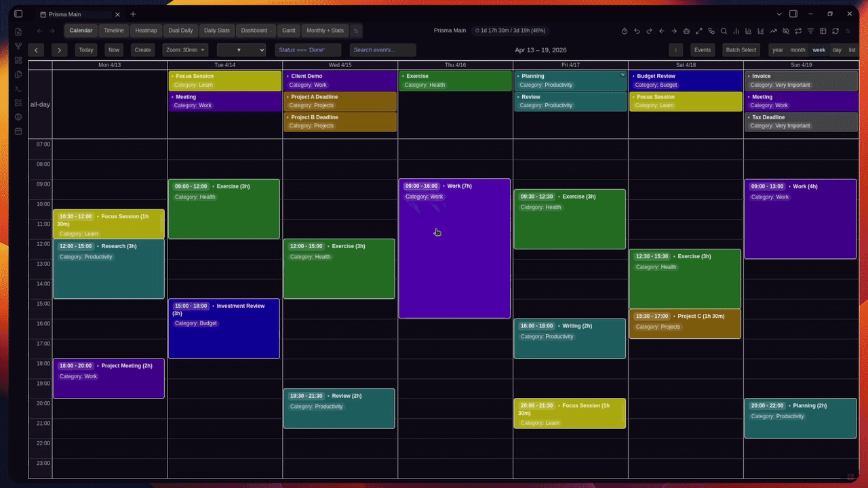Open the Work (7h) event on Thursday
Screen dimensions: 868x488
(x=454, y=249)
